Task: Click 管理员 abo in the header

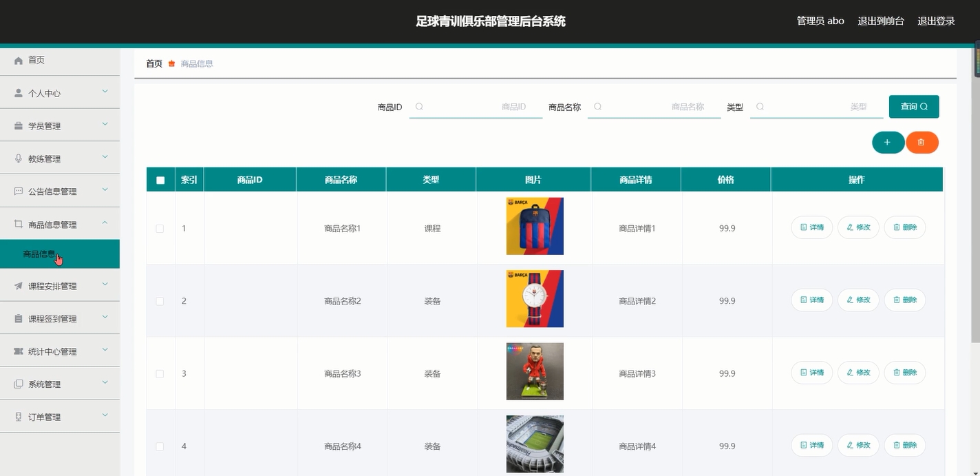Action: pos(820,21)
